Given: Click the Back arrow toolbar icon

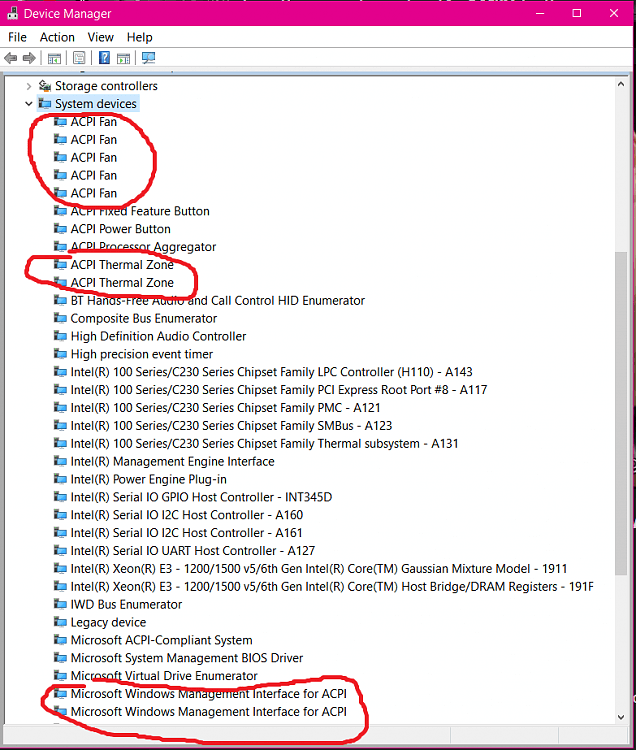Looking at the screenshot, I should pyautogui.click(x=11, y=58).
